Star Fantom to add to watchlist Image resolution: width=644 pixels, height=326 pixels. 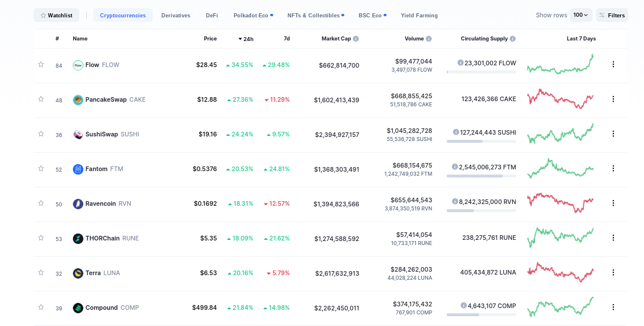(41, 169)
